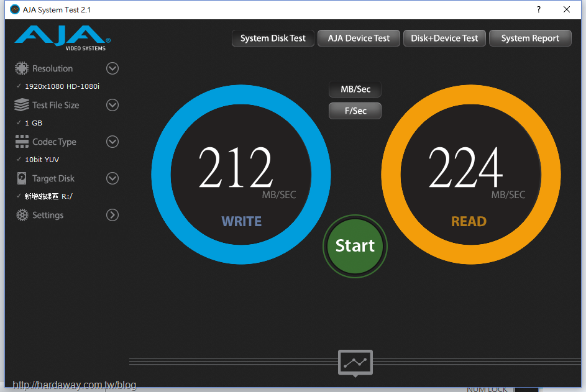Switch to Disk+Device Test
This screenshot has height=392, width=586.
coord(444,38)
